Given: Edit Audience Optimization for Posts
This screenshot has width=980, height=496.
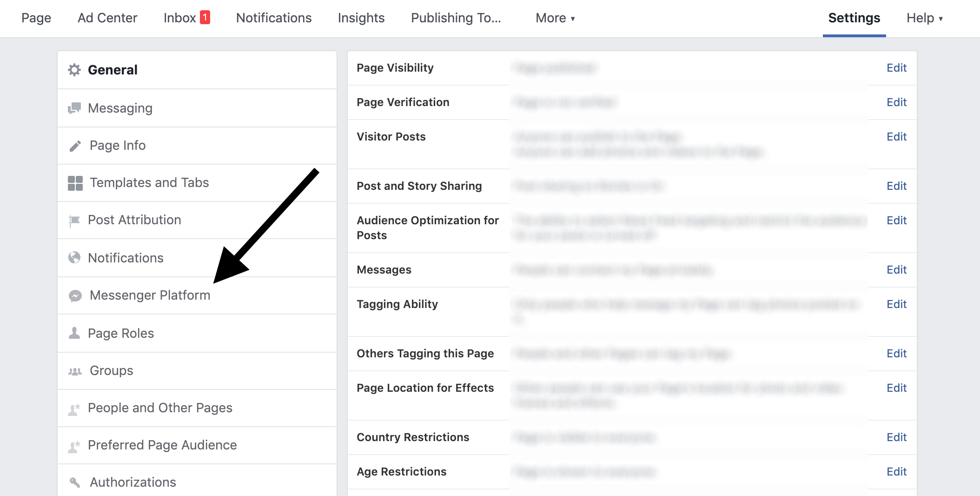Looking at the screenshot, I should tap(896, 221).
